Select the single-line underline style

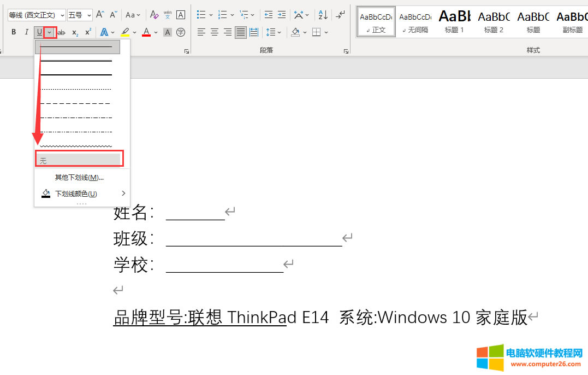click(x=78, y=47)
